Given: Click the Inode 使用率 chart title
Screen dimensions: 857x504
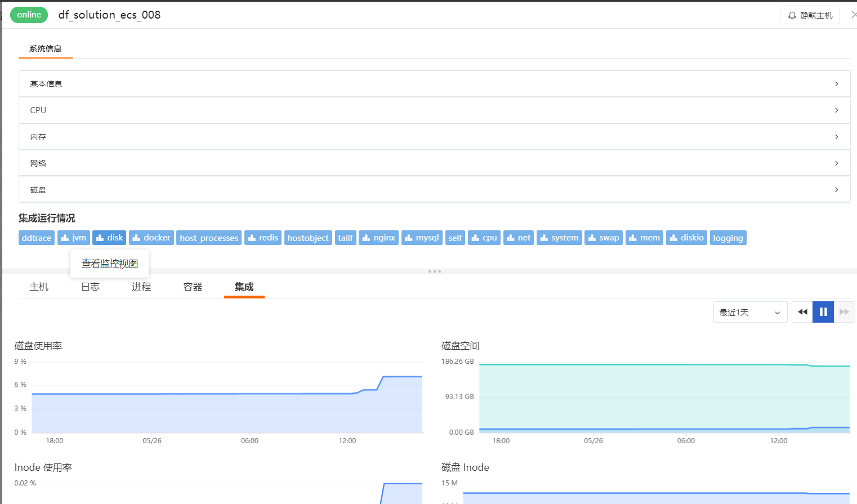Looking at the screenshot, I should [x=43, y=467].
